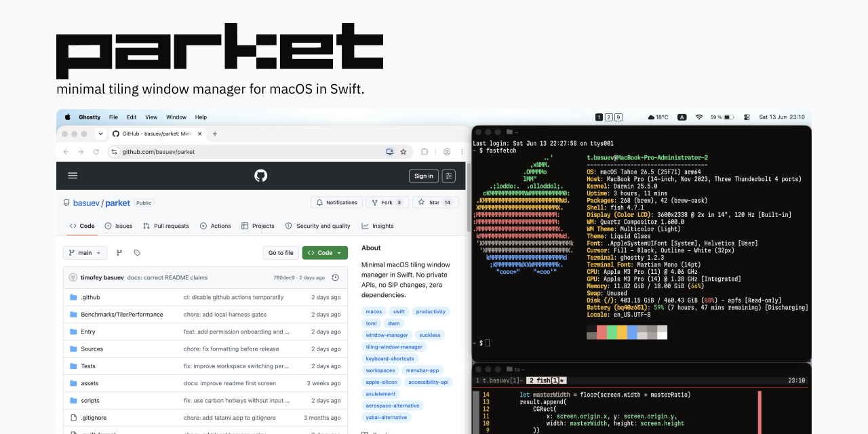Click the Sign in button
868x434 pixels.
coord(424,176)
